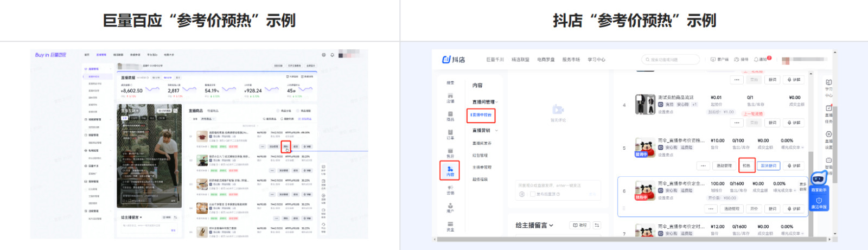
Task: Focus comment input above 发布后置顶
Action: (x=558, y=185)
